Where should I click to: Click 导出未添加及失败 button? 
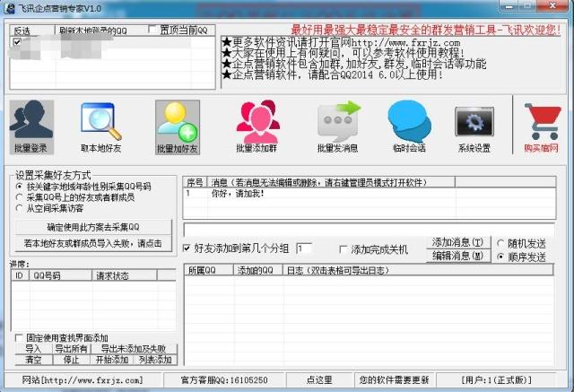coord(134,349)
